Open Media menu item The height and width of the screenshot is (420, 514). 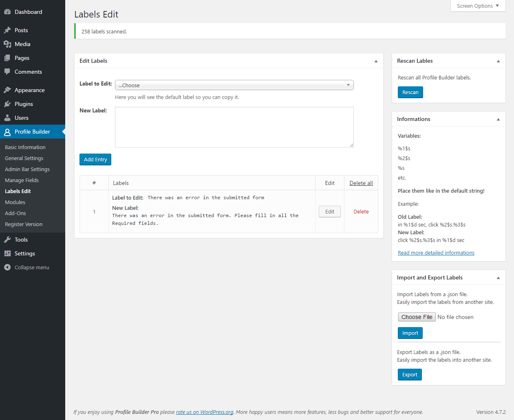tap(33, 44)
